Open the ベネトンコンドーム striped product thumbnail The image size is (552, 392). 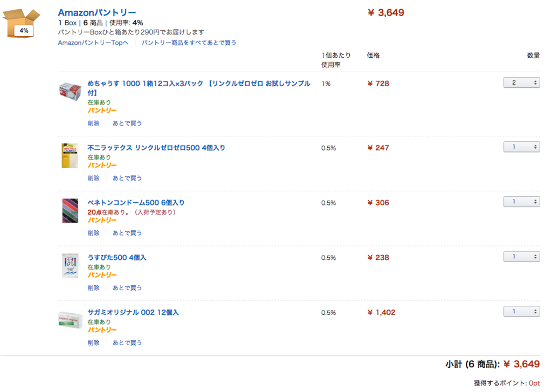(70, 211)
